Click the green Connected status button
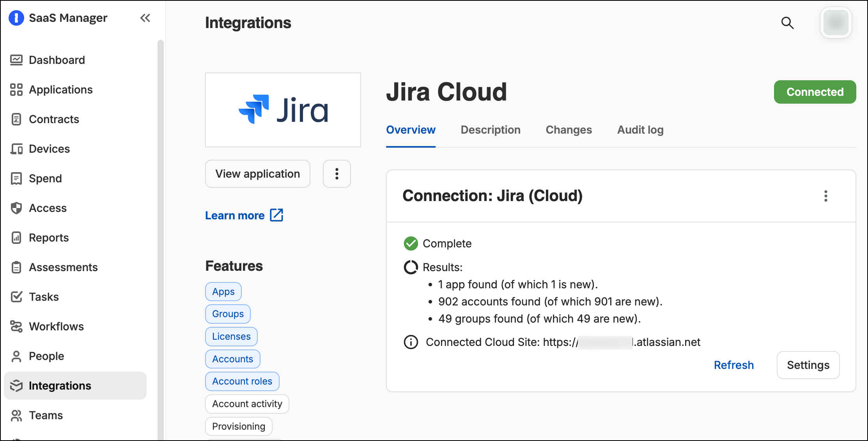The width and height of the screenshot is (868, 441). (x=815, y=92)
